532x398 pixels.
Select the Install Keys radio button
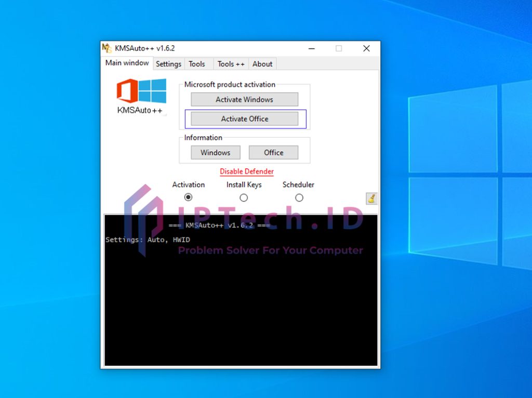click(244, 197)
